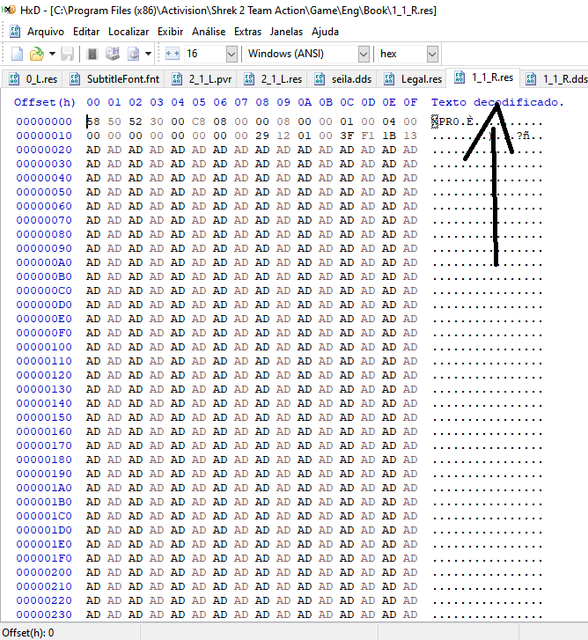Image resolution: width=588 pixels, height=640 pixels.
Task: Click the Save floppy disk icon
Action: coord(67,54)
